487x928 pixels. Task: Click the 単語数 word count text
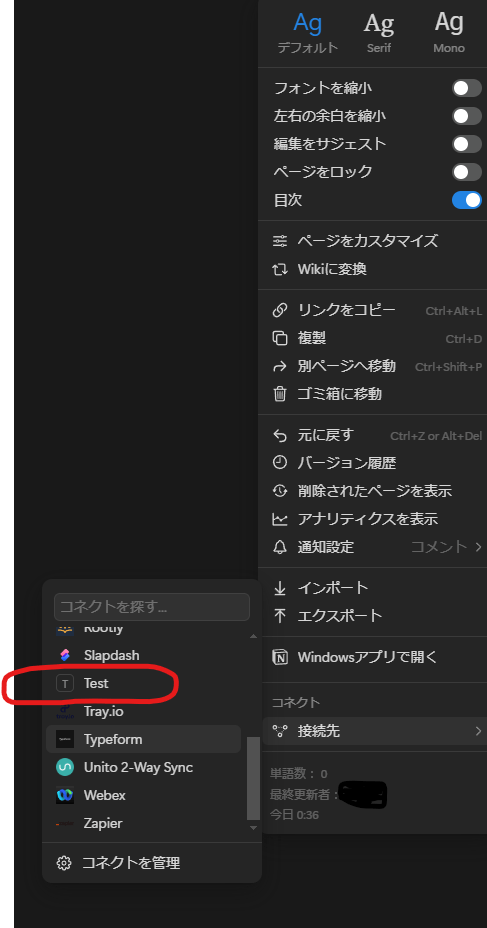299,774
